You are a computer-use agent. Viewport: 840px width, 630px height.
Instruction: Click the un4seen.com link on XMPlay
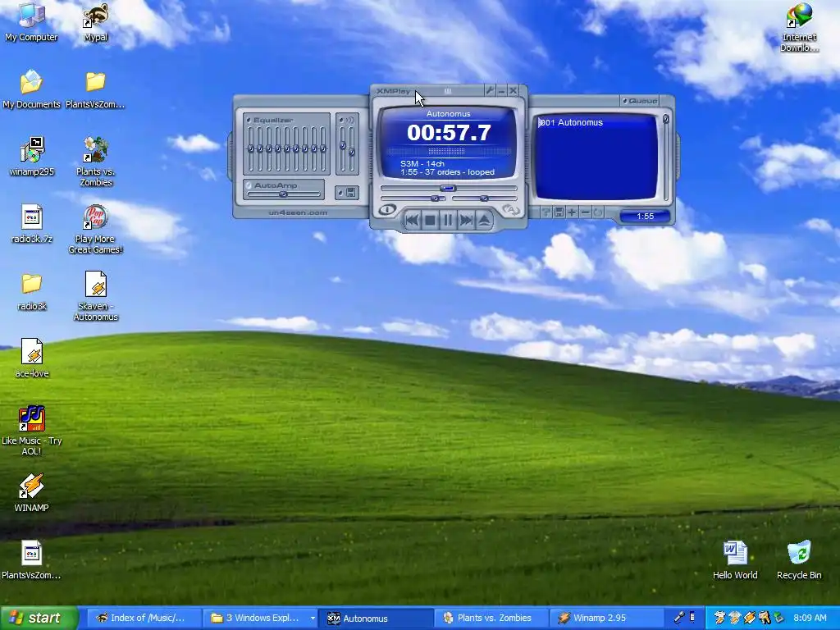point(298,212)
